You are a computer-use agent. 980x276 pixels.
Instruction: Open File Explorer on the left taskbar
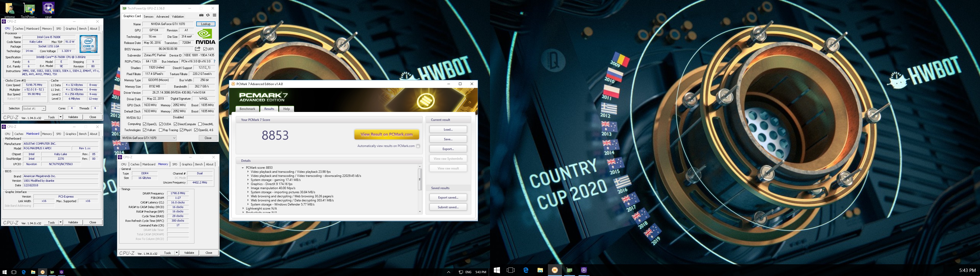click(33, 272)
